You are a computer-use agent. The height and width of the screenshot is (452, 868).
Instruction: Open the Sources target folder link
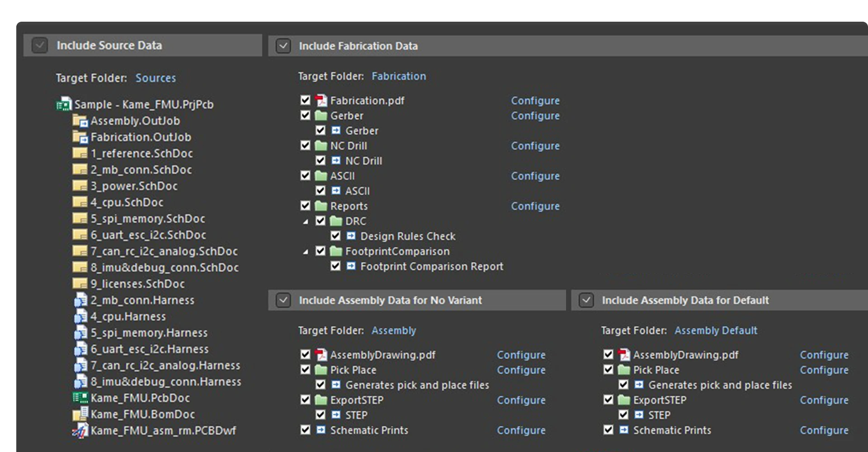(156, 78)
